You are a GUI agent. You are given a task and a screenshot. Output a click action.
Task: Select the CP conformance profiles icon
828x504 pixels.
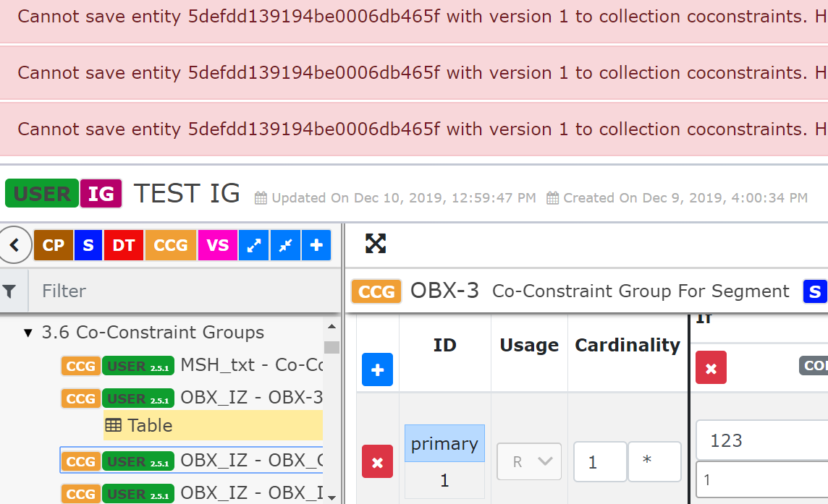53,244
